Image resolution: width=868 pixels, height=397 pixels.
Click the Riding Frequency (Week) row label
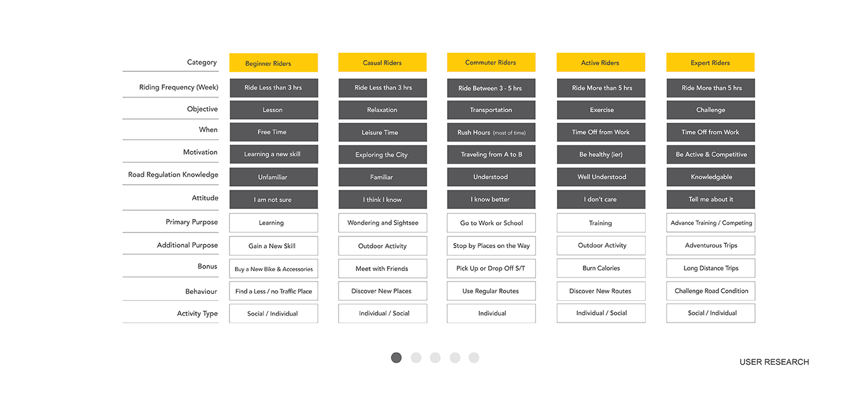coord(179,87)
